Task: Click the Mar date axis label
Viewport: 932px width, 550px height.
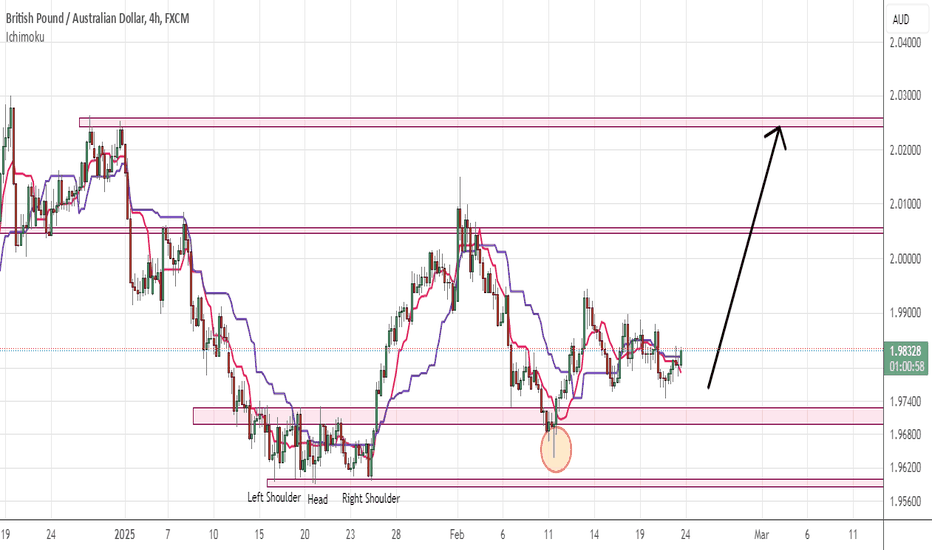Action: (x=761, y=535)
